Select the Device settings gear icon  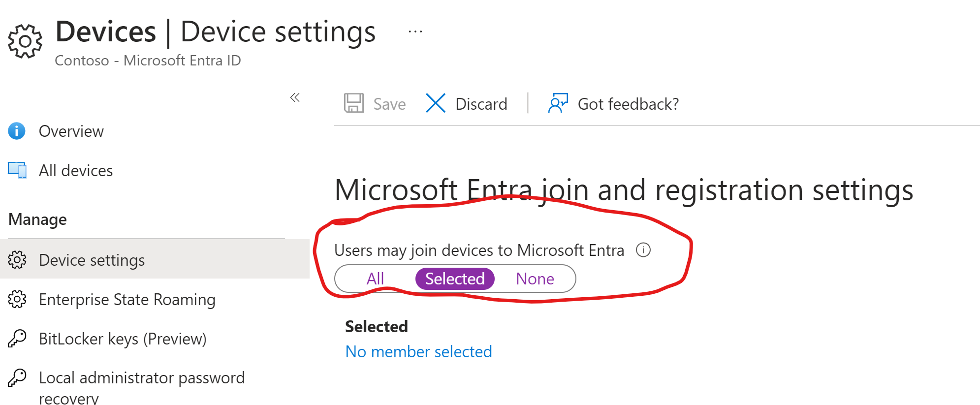[17, 260]
